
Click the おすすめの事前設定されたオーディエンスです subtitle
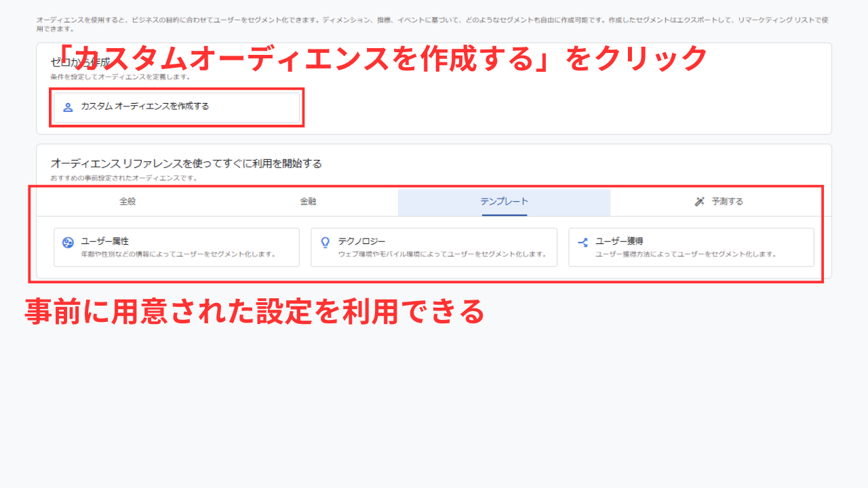(124, 178)
